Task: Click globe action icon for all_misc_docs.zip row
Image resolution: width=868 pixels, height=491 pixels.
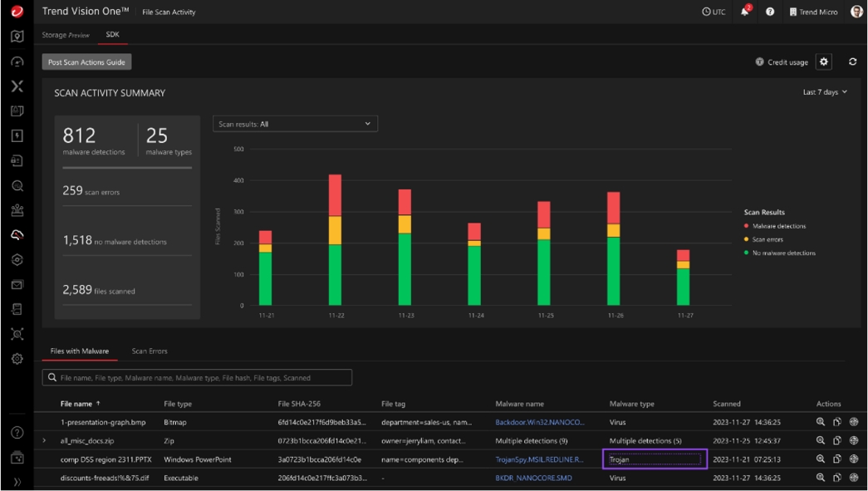Action: click(x=854, y=441)
